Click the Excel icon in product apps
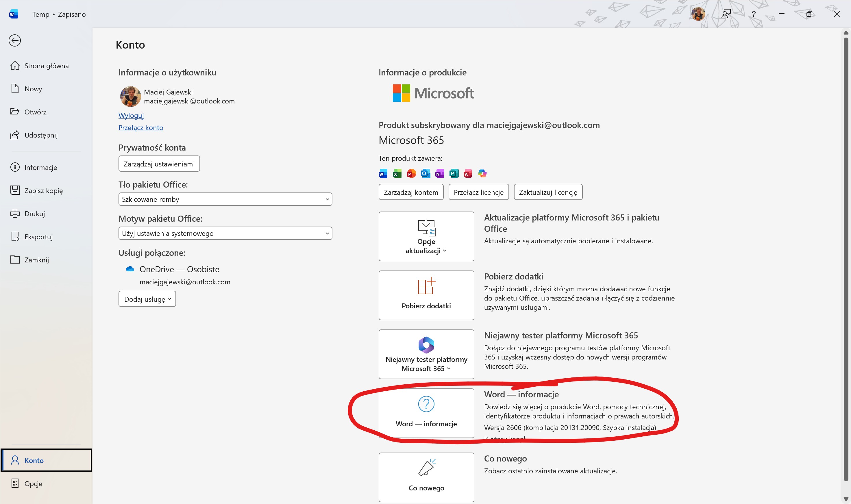This screenshot has width=851, height=504. click(397, 174)
